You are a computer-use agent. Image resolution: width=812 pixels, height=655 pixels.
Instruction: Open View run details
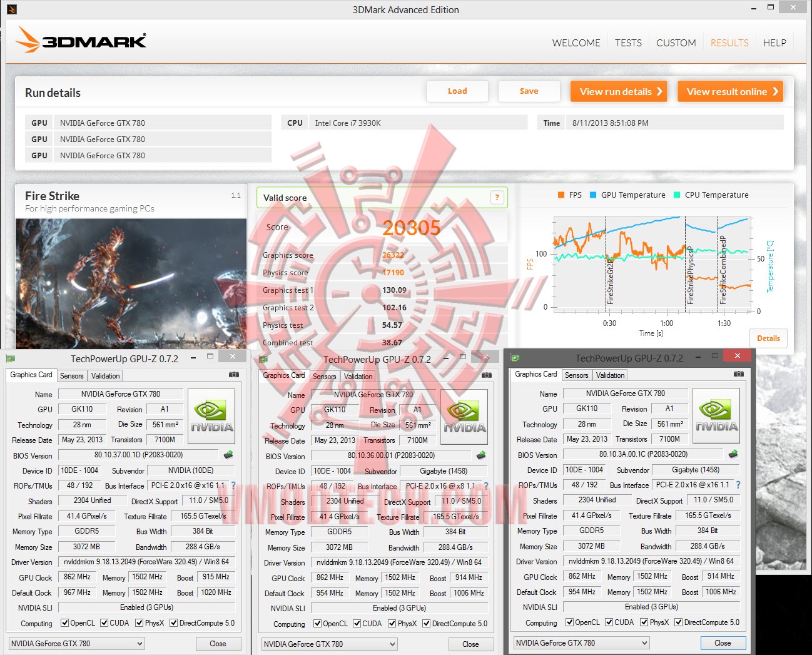[619, 91]
